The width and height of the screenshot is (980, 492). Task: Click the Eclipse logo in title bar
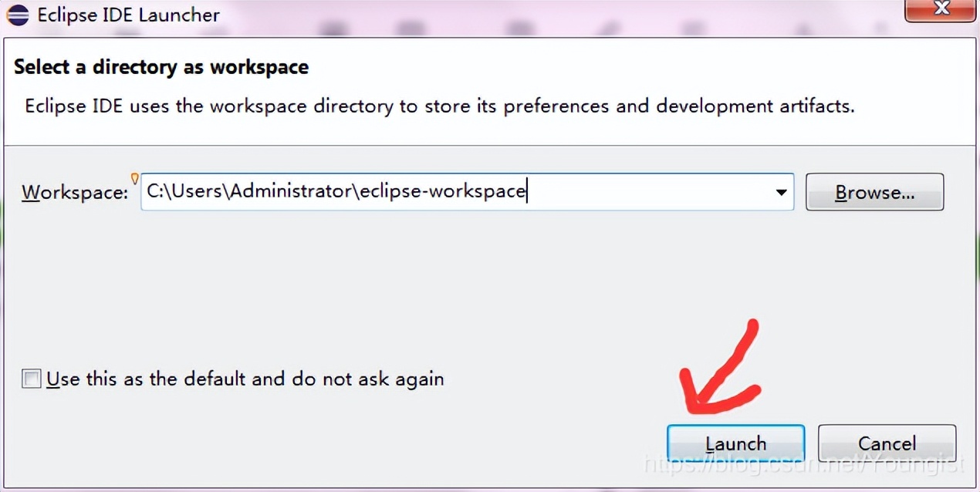(x=17, y=15)
